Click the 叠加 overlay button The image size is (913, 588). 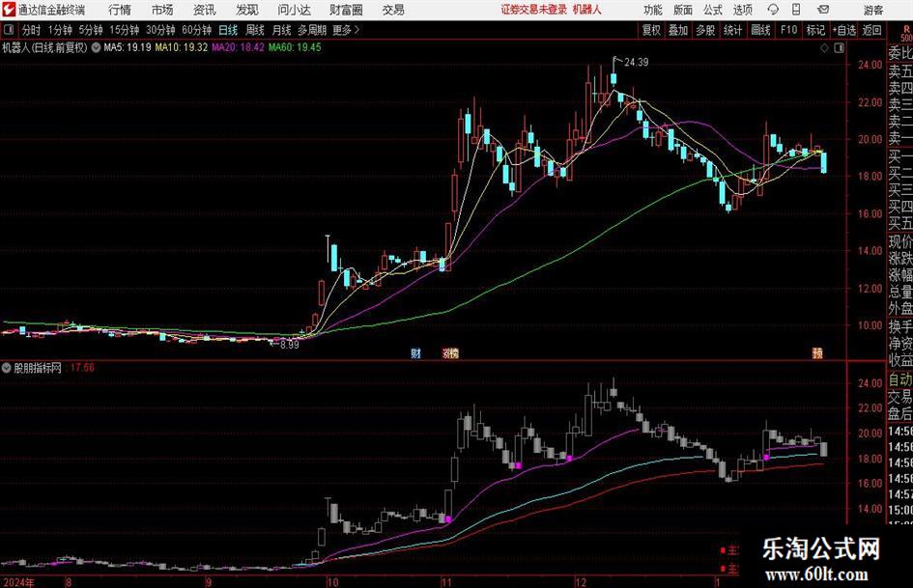coord(678,30)
